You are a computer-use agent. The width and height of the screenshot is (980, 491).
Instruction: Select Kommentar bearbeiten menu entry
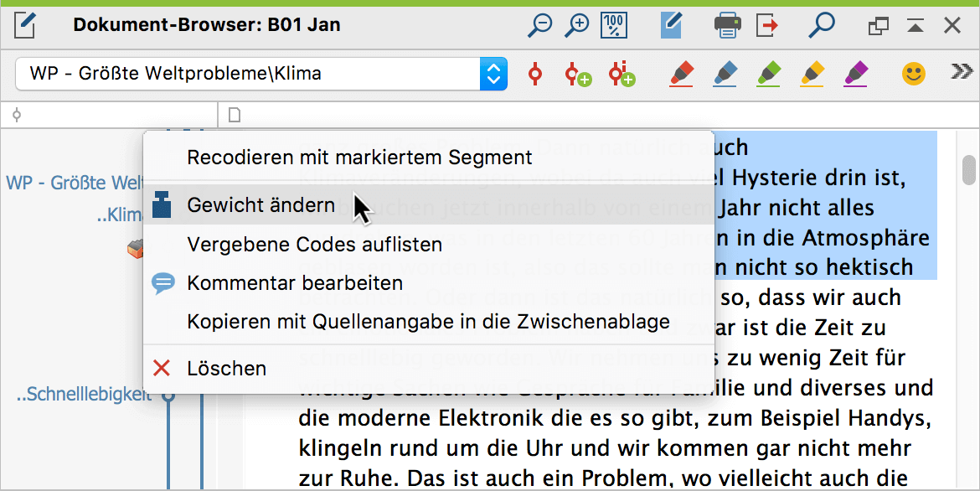(x=429, y=283)
